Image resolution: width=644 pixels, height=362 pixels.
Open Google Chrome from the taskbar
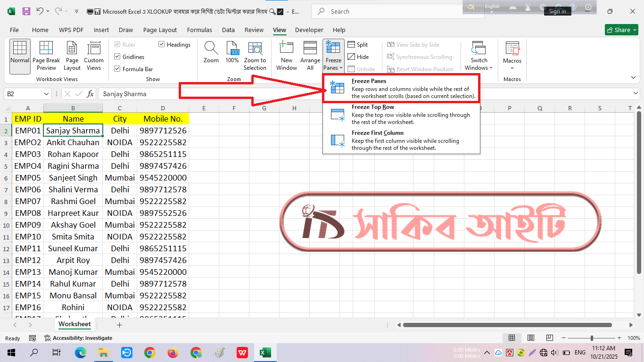[x=150, y=353]
